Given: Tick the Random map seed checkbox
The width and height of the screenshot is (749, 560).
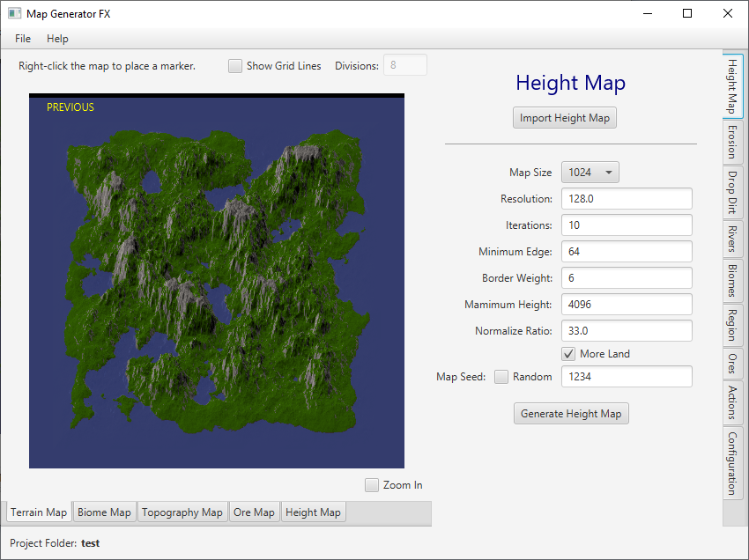Looking at the screenshot, I should point(501,377).
